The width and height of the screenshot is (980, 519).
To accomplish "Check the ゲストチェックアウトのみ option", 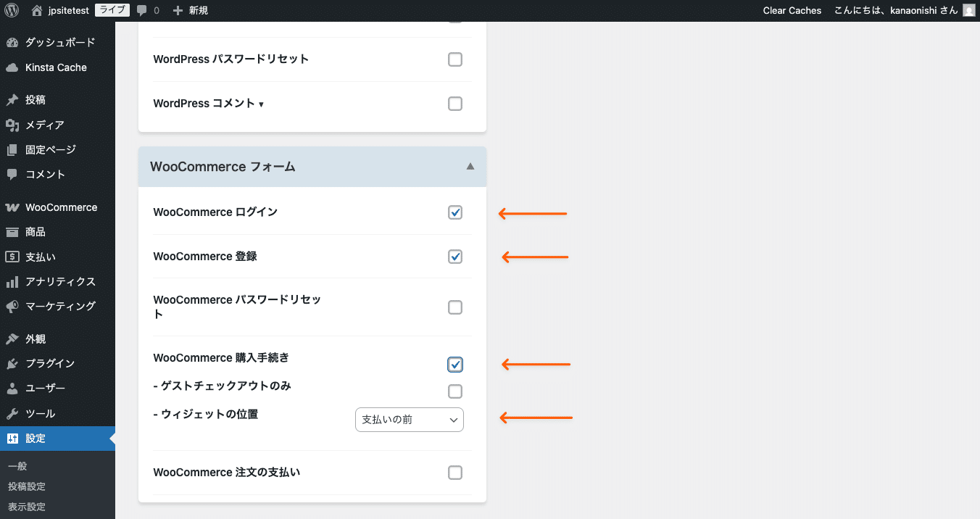I will (455, 391).
